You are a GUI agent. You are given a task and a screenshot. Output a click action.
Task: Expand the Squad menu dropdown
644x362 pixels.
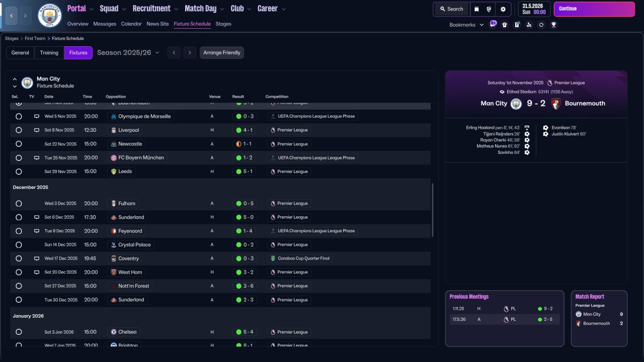[x=123, y=9]
